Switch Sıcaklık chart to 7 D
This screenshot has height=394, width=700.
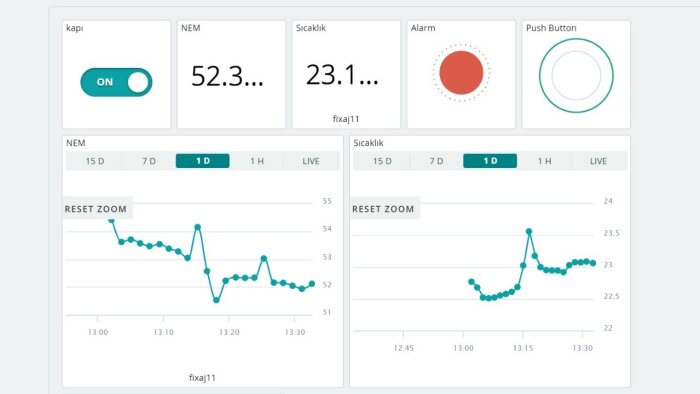436,161
